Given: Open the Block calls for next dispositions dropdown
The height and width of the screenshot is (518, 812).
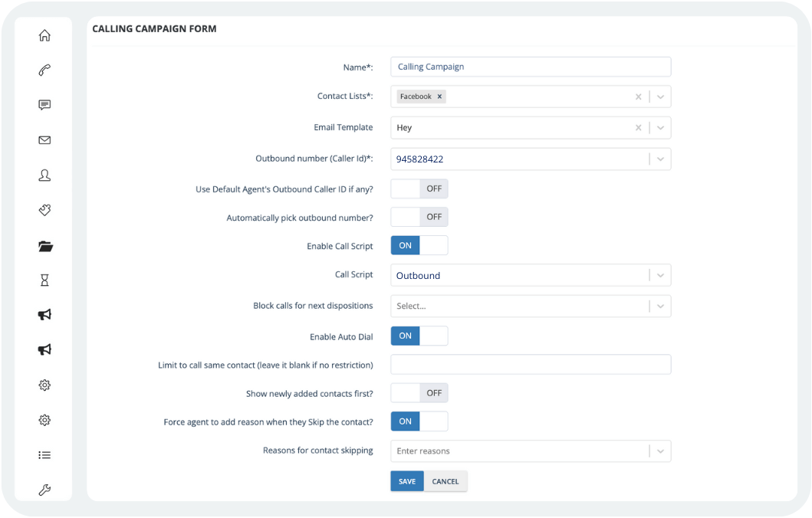Looking at the screenshot, I should [x=661, y=306].
